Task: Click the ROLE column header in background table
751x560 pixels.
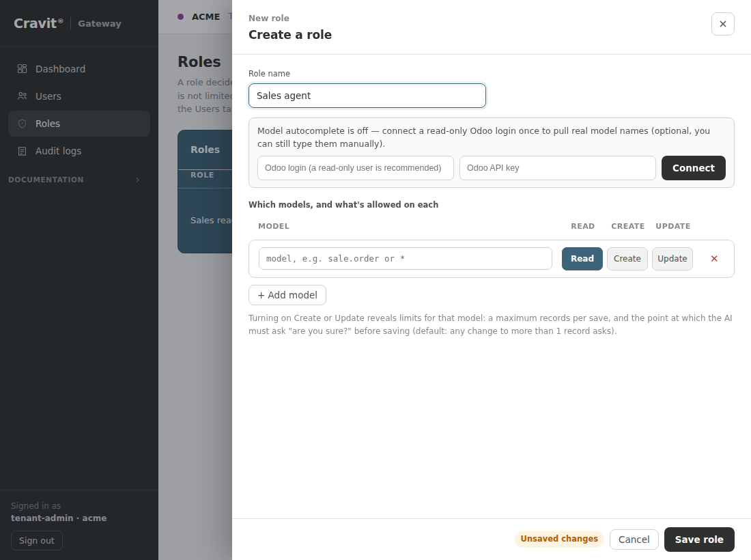Action: point(202,175)
